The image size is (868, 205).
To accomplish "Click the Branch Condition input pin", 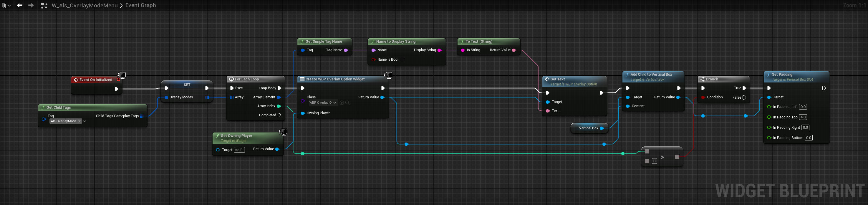I will [x=703, y=97].
